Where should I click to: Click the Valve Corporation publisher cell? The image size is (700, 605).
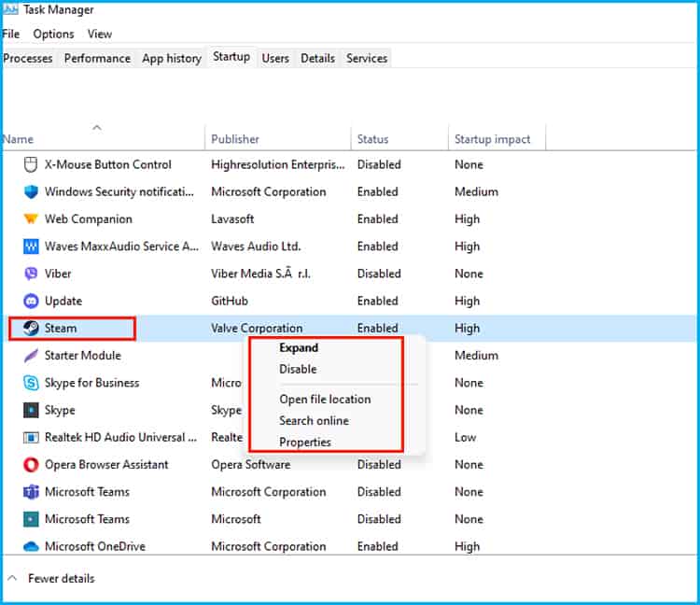[257, 328]
